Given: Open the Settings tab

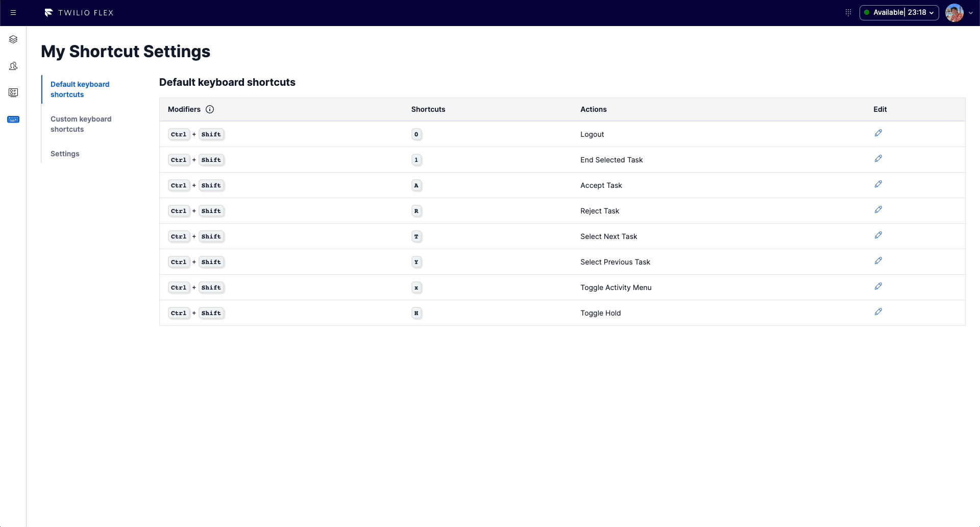Looking at the screenshot, I should 65,154.
